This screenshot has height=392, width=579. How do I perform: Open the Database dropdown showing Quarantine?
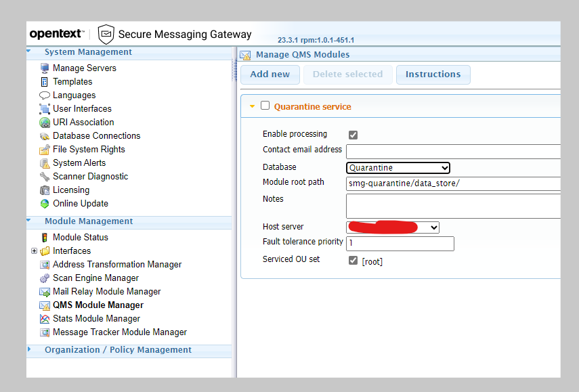point(398,168)
